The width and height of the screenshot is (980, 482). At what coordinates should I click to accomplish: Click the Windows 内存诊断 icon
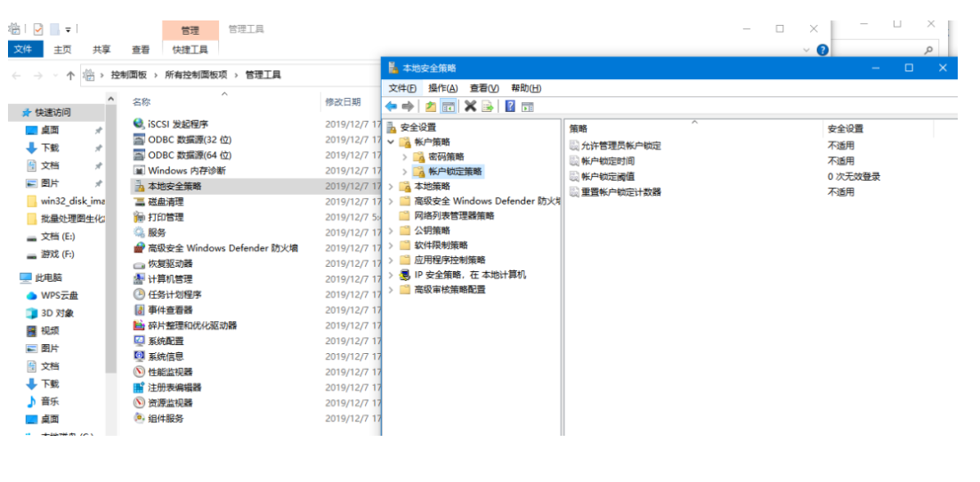click(140, 171)
